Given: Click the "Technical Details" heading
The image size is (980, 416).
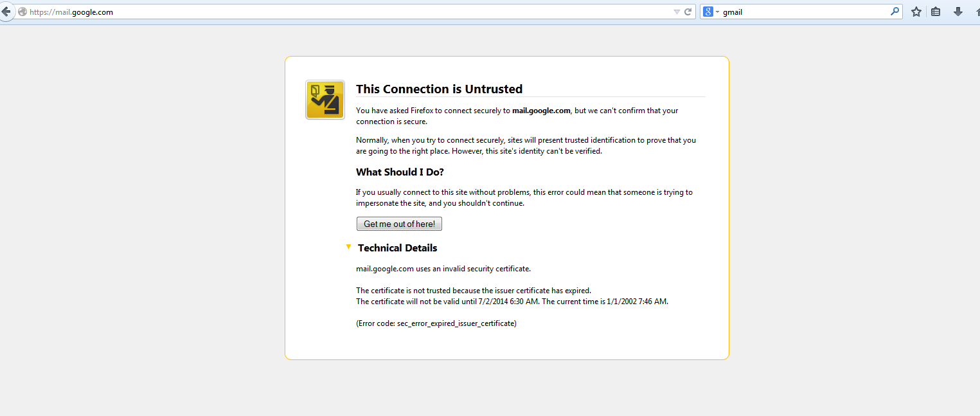Looking at the screenshot, I should 397,248.
